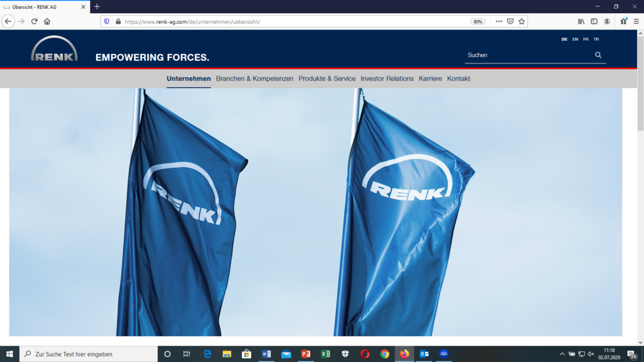Open the Firefox library icon
The image size is (644, 362).
tap(581, 21)
